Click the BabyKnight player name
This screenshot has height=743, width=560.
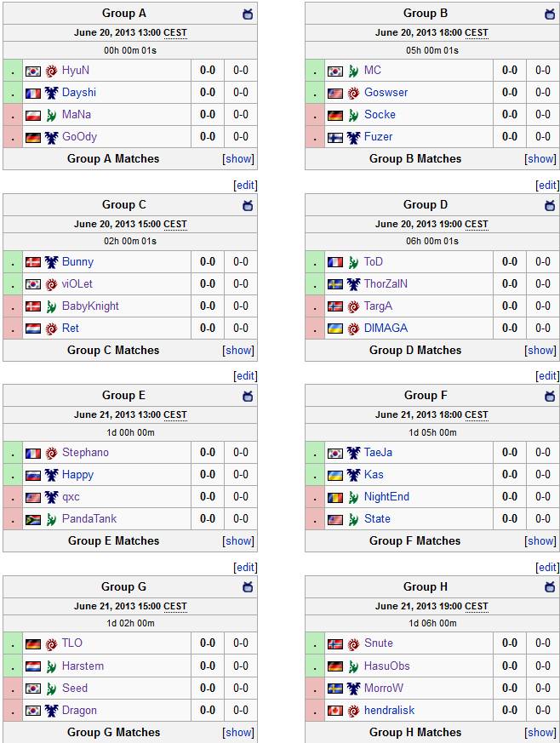pos(90,306)
